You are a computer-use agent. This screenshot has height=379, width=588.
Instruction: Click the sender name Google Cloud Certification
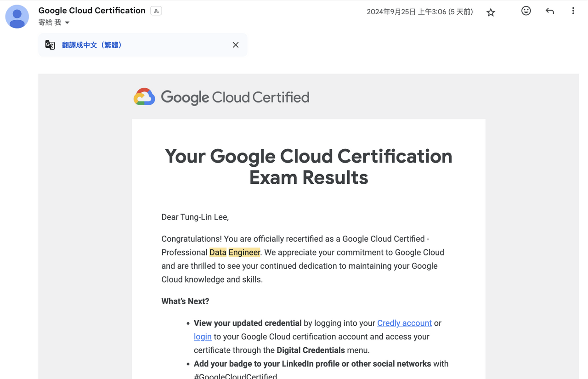pyautogui.click(x=91, y=10)
